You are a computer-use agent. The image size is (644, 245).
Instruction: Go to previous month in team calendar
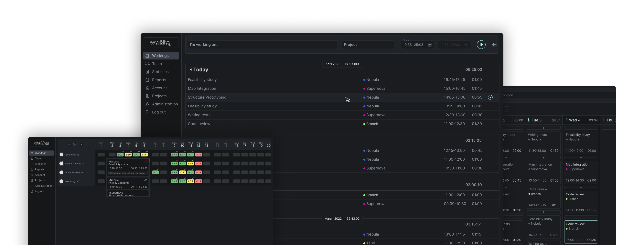[x=69, y=144]
